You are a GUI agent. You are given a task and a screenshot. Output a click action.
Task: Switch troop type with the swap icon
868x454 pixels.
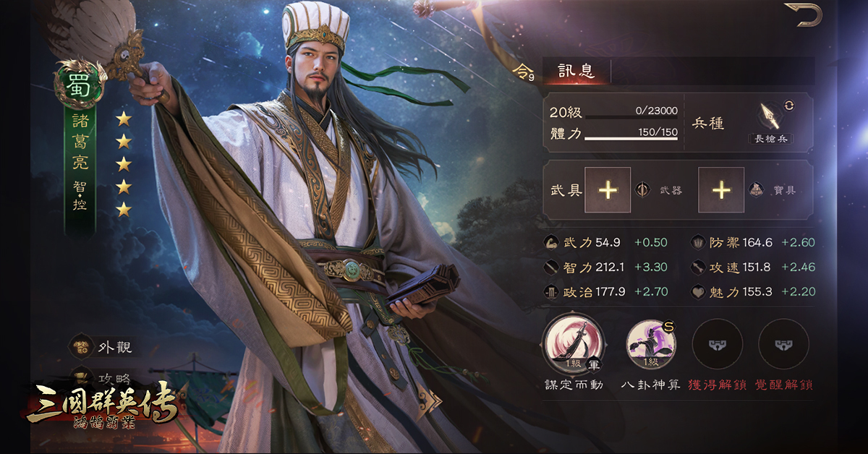click(789, 106)
